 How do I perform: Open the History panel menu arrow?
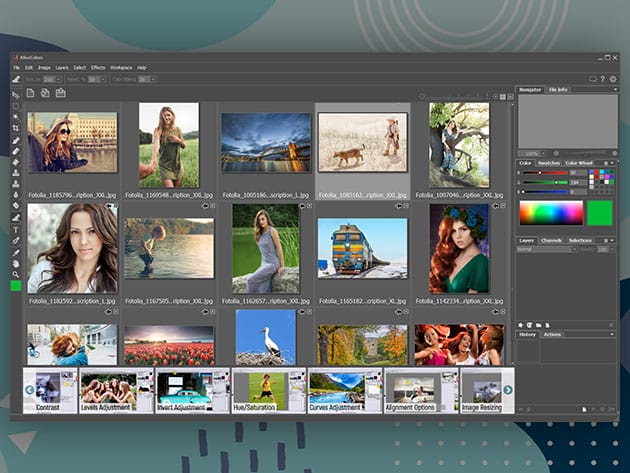click(614, 334)
